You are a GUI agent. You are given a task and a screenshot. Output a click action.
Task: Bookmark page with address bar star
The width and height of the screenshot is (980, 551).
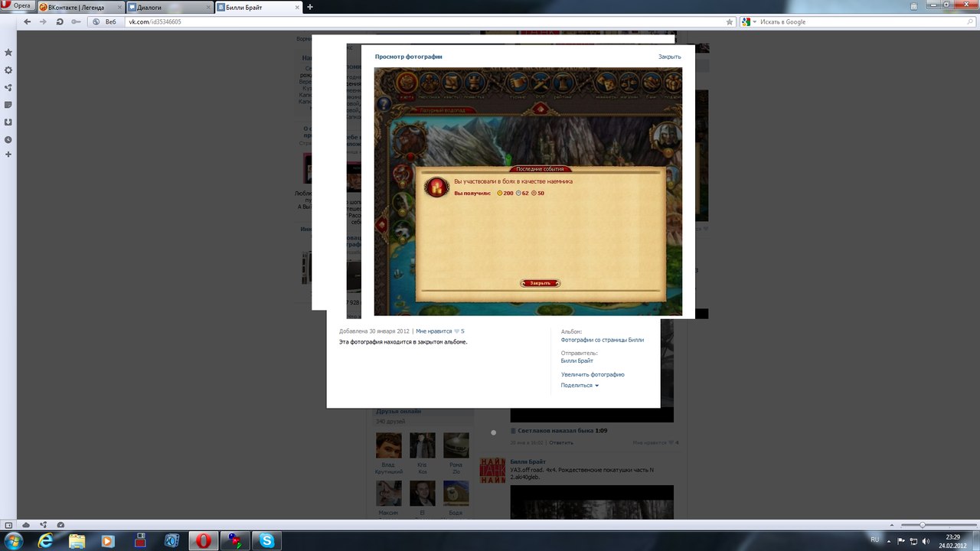[730, 21]
